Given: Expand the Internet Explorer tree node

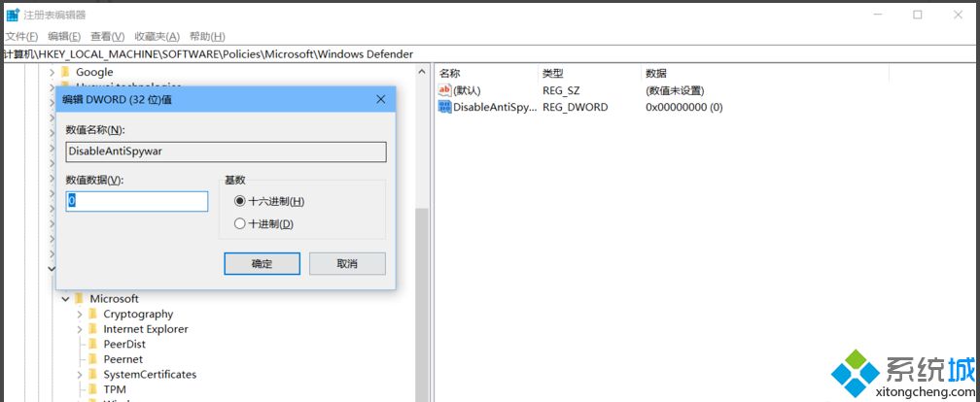Looking at the screenshot, I should pyautogui.click(x=80, y=329).
